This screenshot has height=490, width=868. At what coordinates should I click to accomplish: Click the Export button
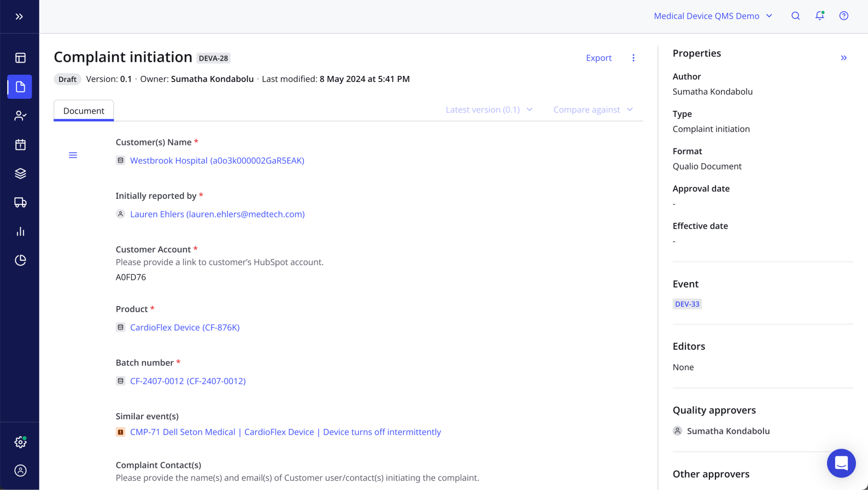coord(598,58)
